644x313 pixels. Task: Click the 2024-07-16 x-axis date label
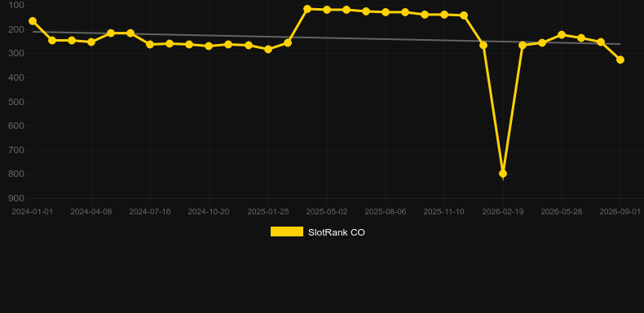(150, 212)
